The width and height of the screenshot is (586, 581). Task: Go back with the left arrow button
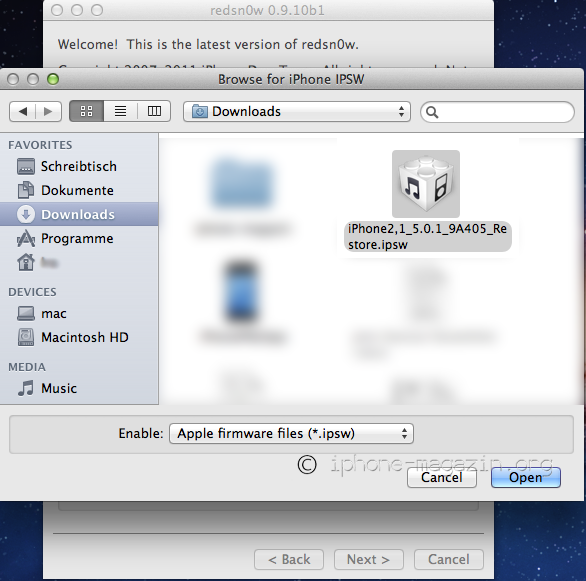pyautogui.click(x=22, y=111)
